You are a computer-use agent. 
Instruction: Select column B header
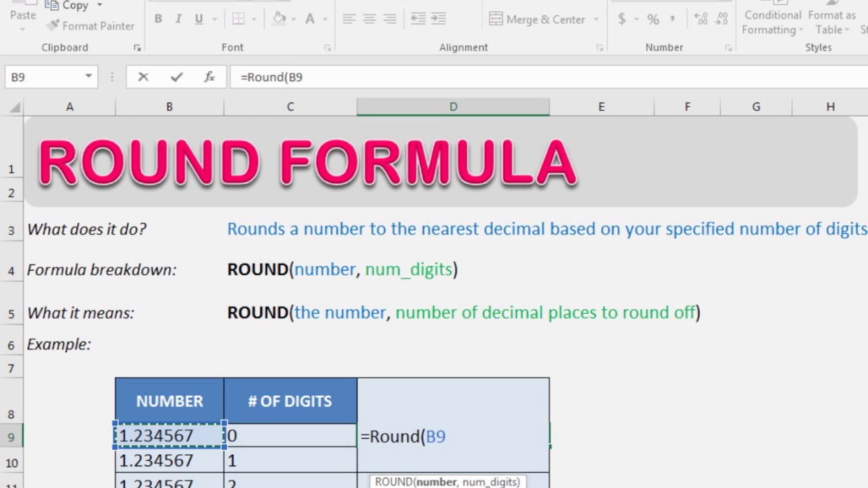pyautogui.click(x=170, y=106)
